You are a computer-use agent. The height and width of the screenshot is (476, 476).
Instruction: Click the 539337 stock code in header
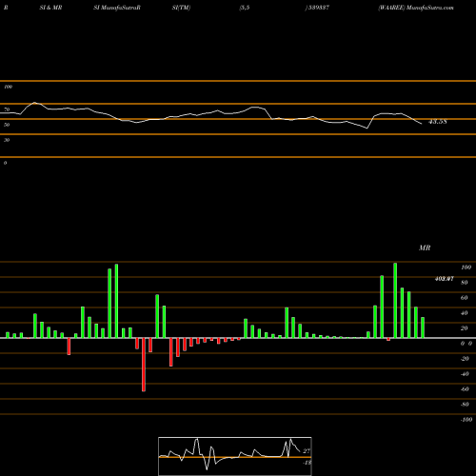(319, 8)
